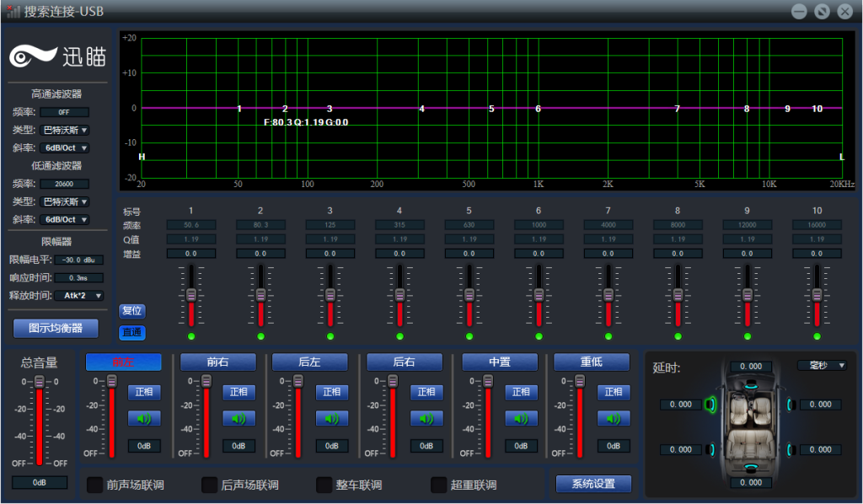Enable the 前声场联调 checkbox
The width and height of the screenshot is (863, 504).
[x=94, y=485]
